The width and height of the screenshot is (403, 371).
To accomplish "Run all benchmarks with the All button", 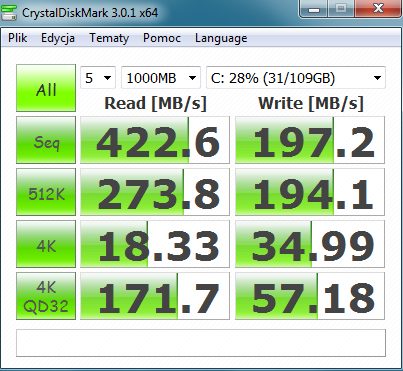I will click(x=46, y=88).
